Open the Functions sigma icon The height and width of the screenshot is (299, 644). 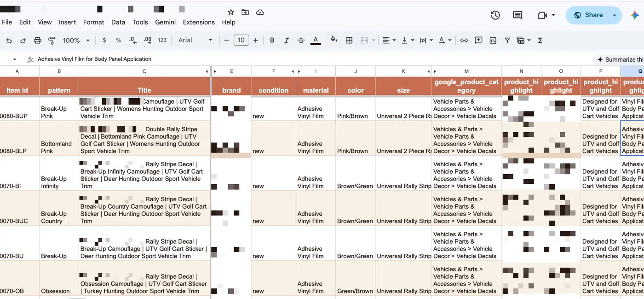(x=540, y=41)
